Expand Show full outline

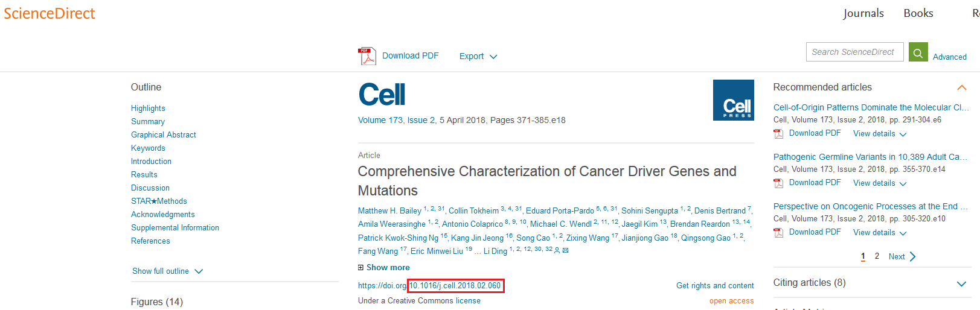coord(168,271)
